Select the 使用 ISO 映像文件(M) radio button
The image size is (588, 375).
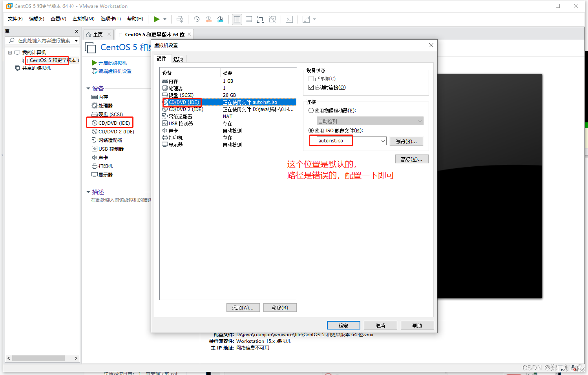(311, 131)
